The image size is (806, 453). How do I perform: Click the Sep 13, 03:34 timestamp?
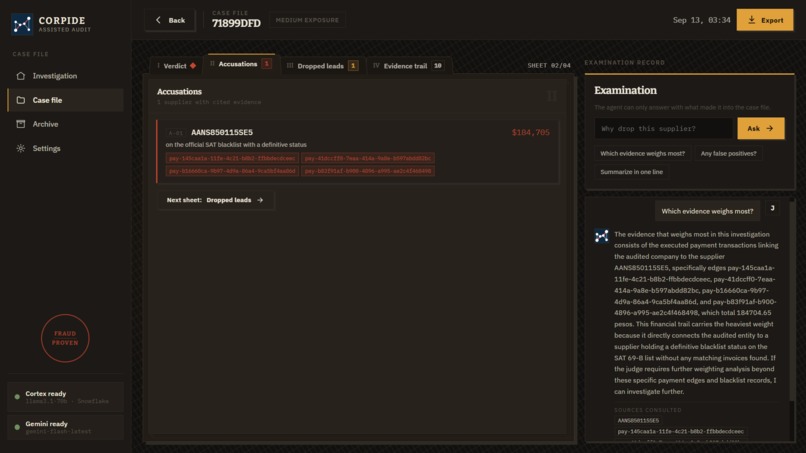click(701, 20)
